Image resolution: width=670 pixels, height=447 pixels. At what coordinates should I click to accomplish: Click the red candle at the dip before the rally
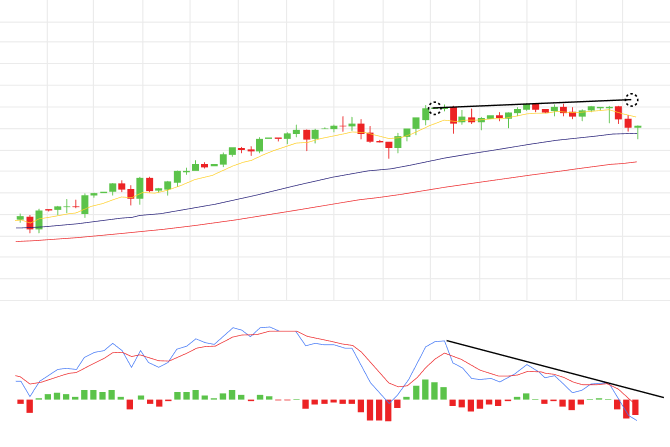pyautogui.click(x=389, y=148)
